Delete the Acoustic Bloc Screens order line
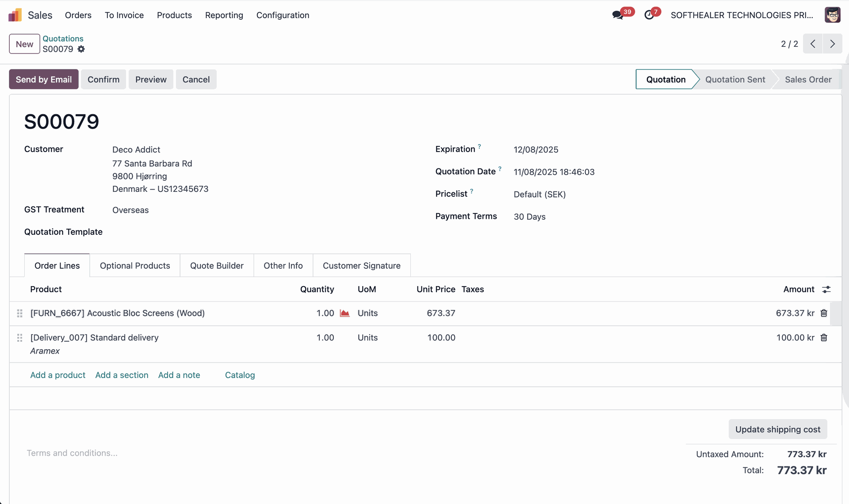This screenshot has height=504, width=849. click(x=824, y=313)
